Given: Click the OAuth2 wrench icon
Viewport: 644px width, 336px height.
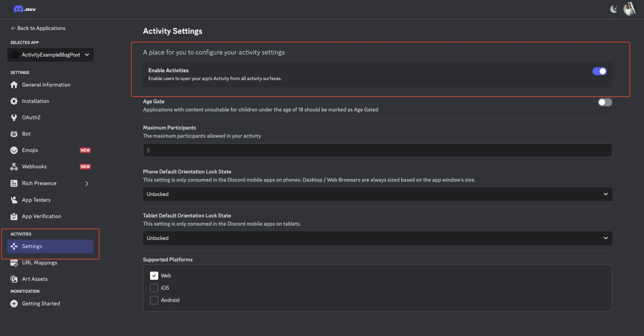Looking at the screenshot, I should [14, 118].
